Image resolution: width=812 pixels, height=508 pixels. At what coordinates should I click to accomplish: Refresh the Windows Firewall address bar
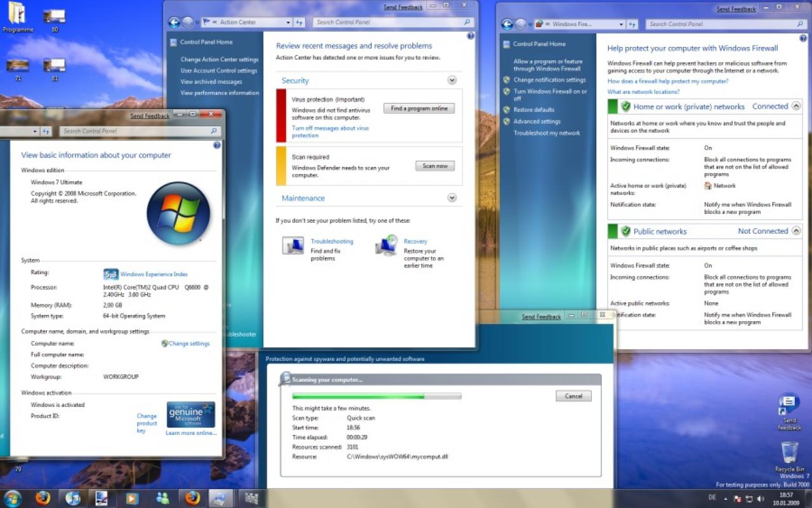(632, 24)
